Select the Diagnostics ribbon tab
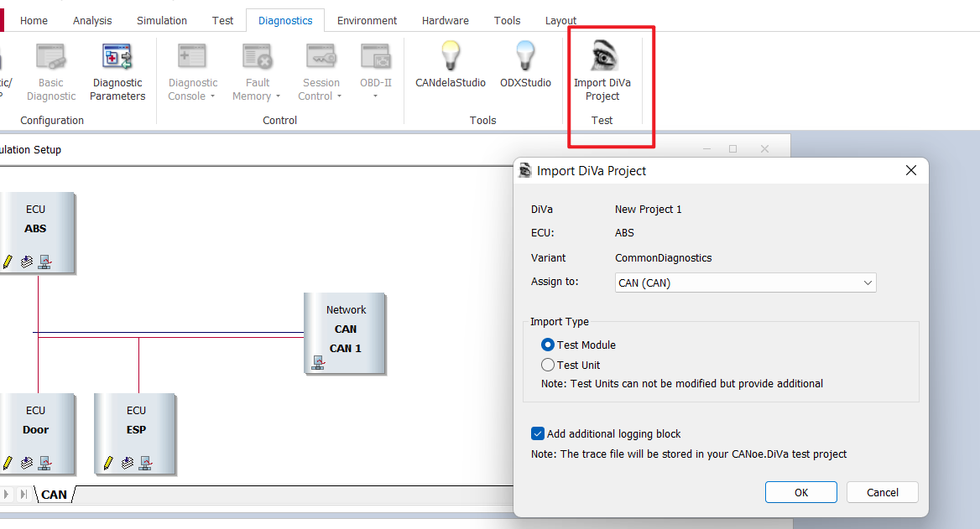980x529 pixels. pyautogui.click(x=285, y=21)
